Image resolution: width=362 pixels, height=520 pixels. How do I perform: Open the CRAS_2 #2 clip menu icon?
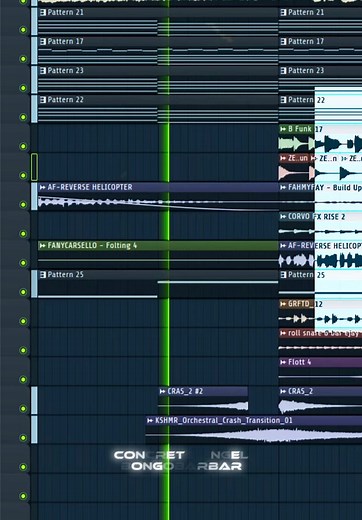pos(163,391)
